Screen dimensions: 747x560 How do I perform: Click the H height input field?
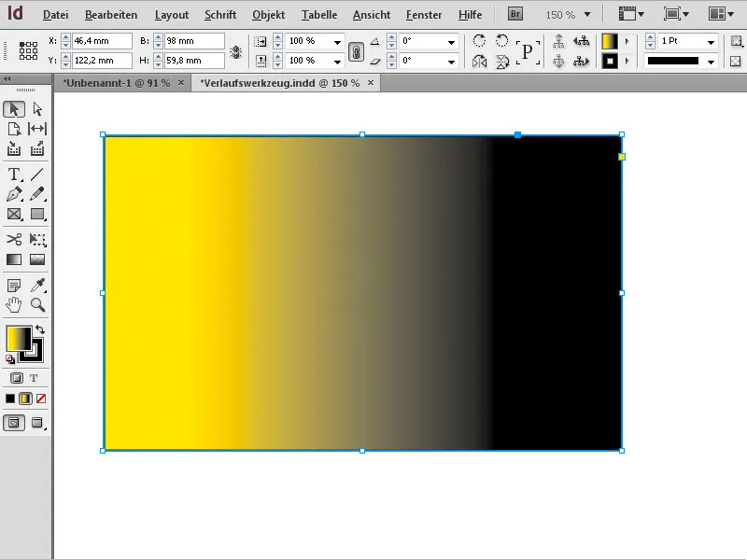(194, 61)
